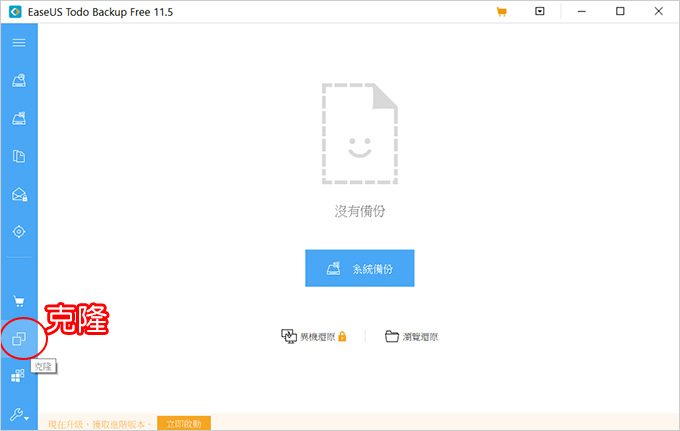Open File Backup sidebar icon

(x=19, y=156)
